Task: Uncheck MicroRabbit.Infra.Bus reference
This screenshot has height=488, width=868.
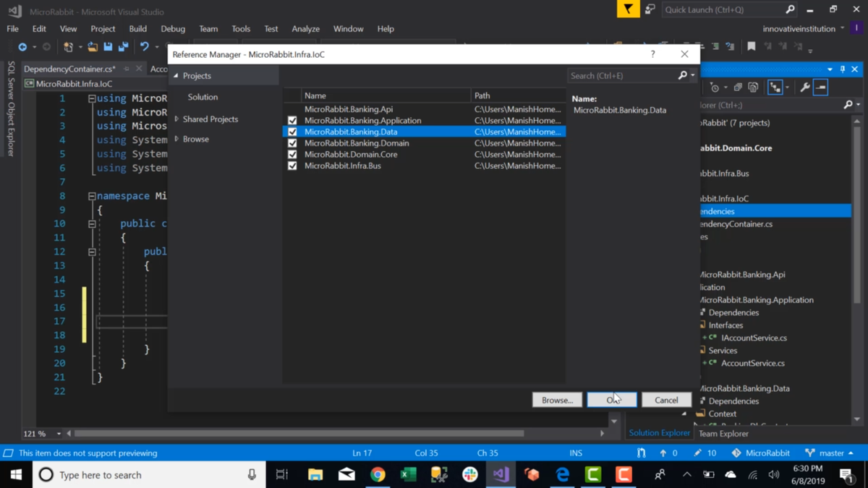Action: (292, 166)
